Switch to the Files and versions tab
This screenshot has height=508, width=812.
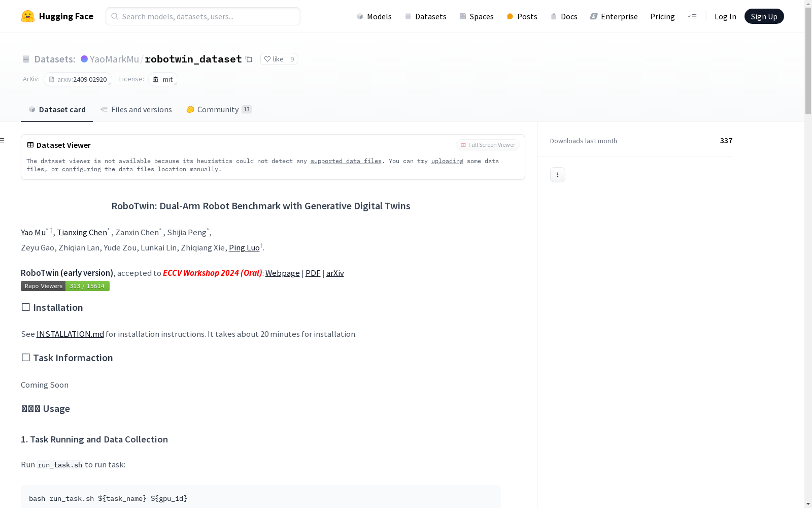pos(136,109)
